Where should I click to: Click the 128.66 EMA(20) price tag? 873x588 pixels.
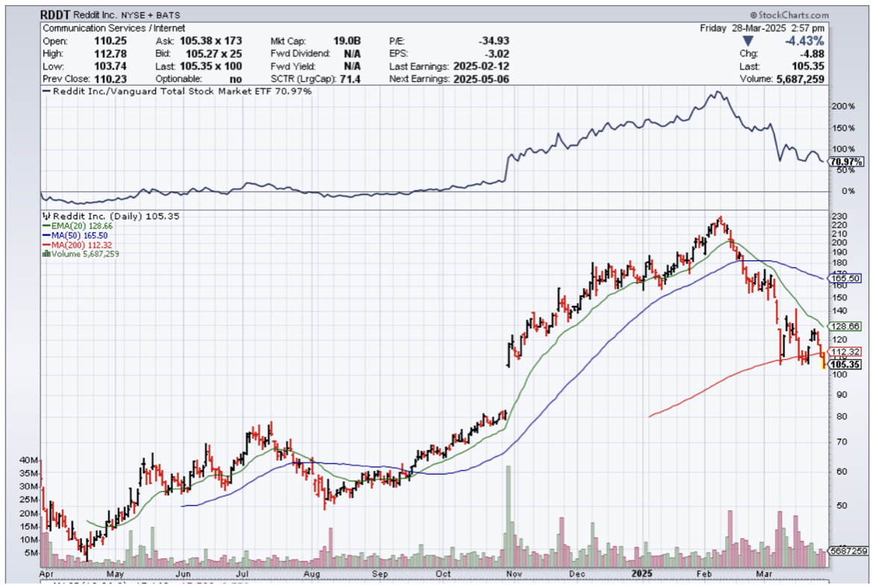tap(845, 327)
